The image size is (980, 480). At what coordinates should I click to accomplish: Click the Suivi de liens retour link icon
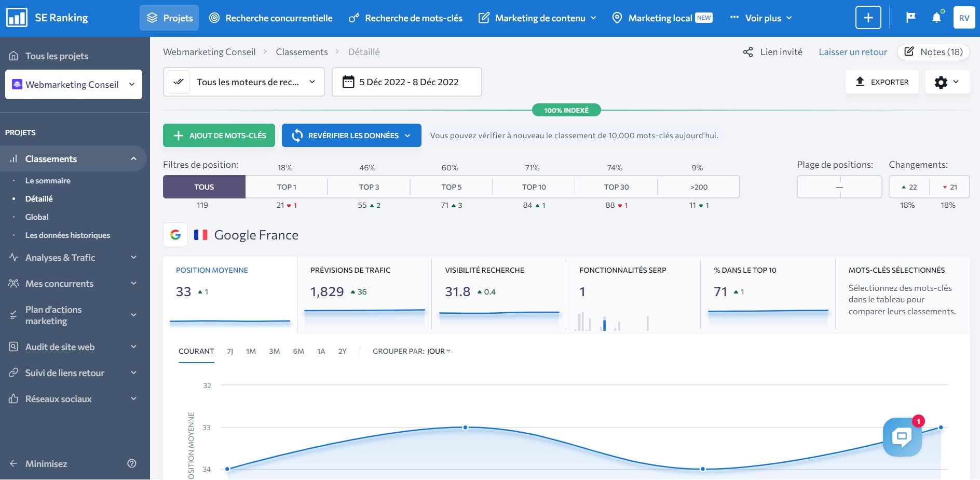pos(13,372)
